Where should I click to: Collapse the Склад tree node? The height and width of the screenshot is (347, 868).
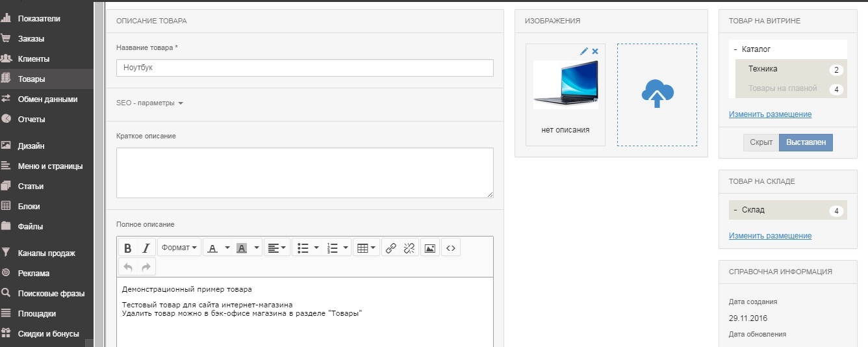point(735,211)
